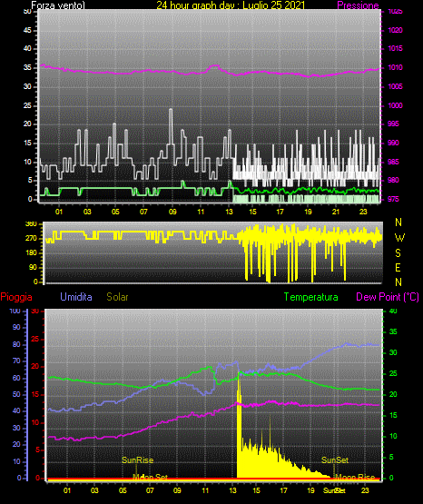Click the olive "Solar" legend label

click(x=117, y=297)
